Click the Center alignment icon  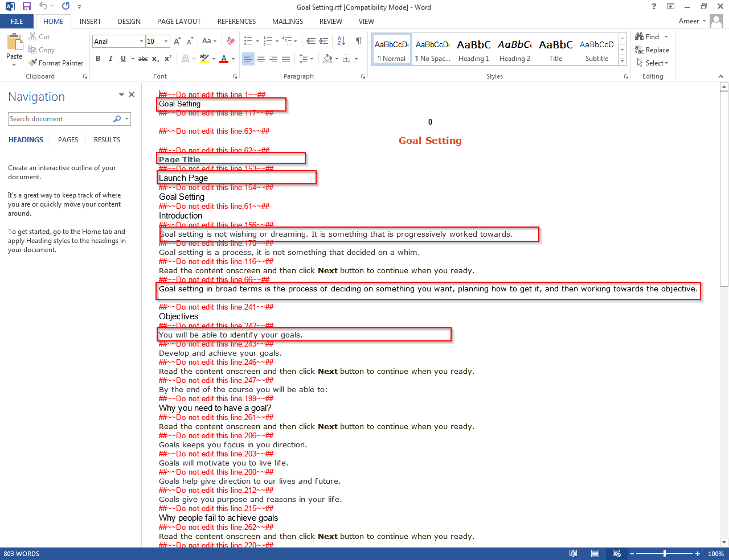pos(261,59)
